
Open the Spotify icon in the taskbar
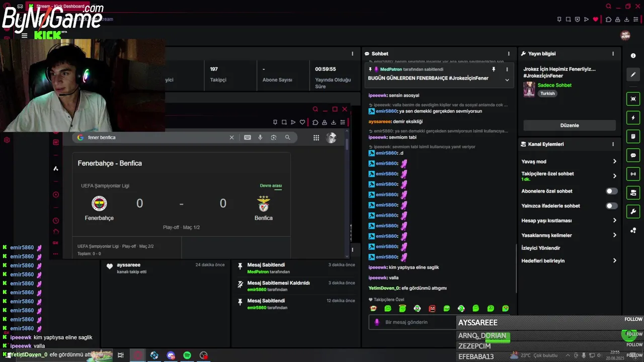click(x=187, y=355)
